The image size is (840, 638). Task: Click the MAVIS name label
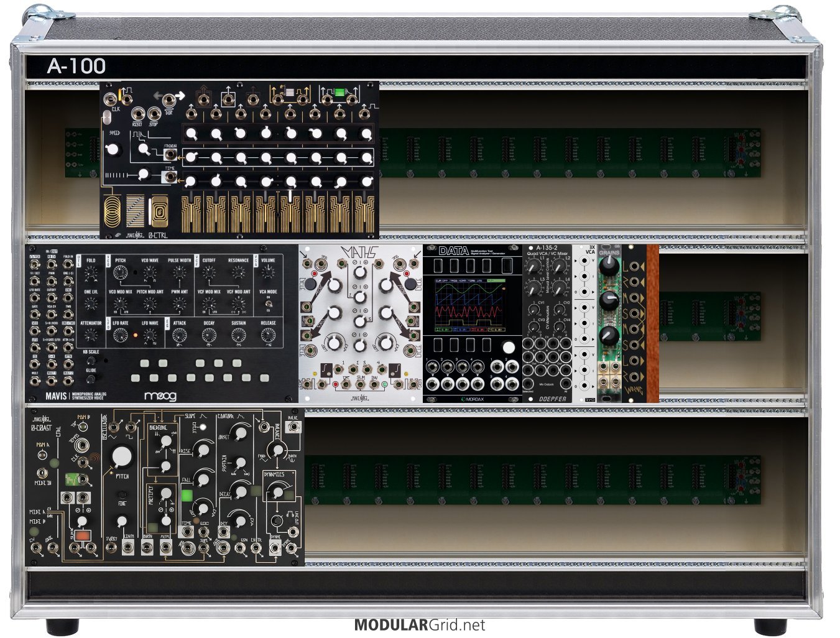click(x=55, y=395)
